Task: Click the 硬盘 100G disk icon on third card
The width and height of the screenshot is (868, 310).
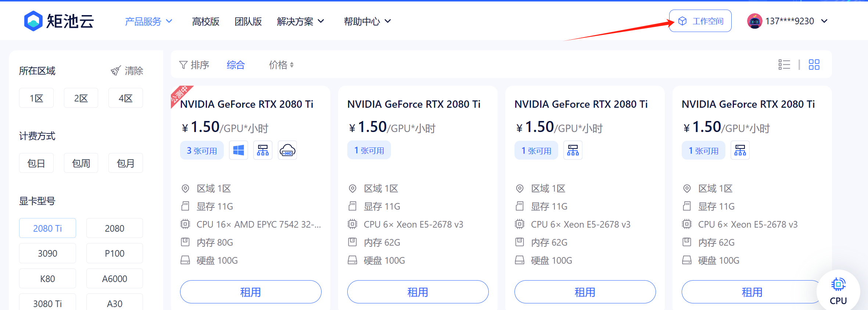Action: pos(520,260)
